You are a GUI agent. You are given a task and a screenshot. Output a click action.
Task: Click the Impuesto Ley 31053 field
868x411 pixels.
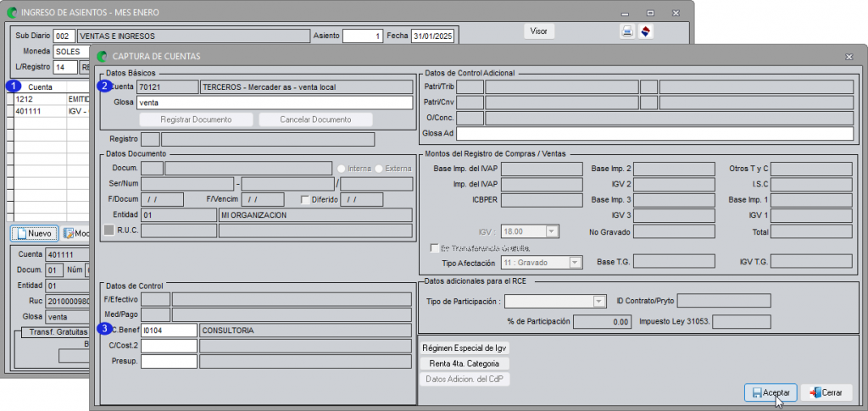click(x=741, y=321)
